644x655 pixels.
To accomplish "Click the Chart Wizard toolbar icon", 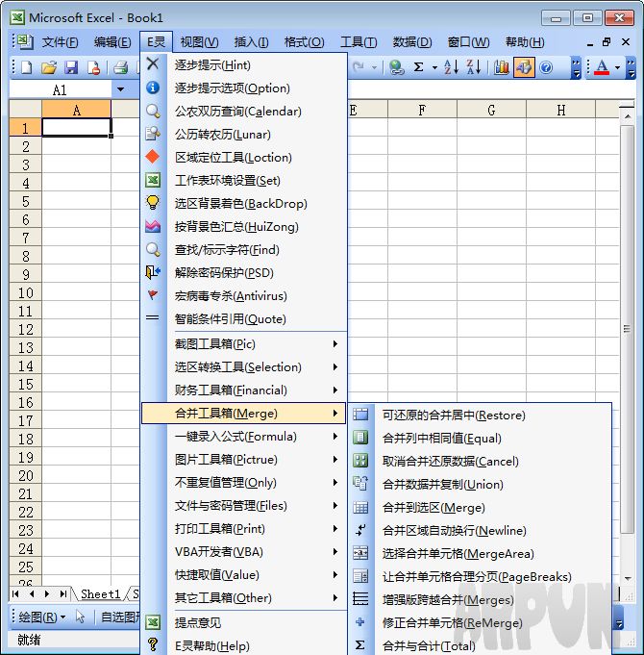I will (501, 66).
